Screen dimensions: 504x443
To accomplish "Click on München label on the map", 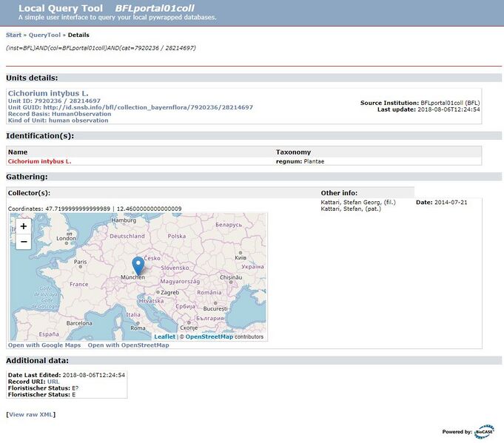I will [x=132, y=277].
